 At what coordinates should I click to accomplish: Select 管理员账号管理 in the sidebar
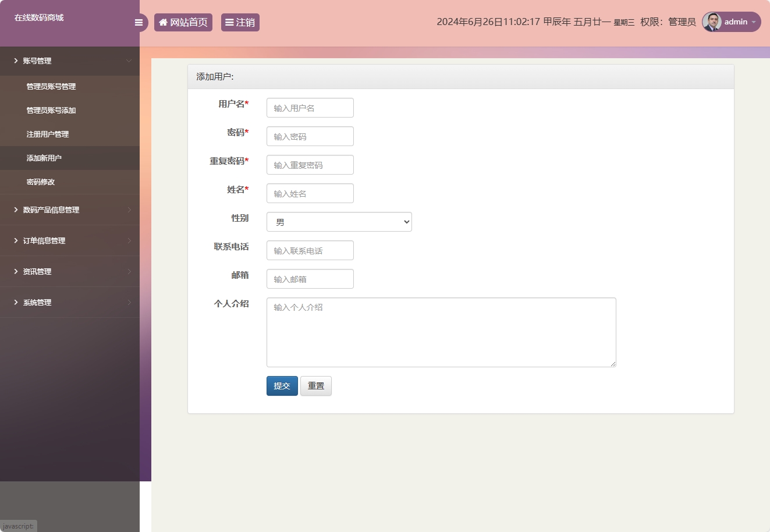[x=49, y=86]
